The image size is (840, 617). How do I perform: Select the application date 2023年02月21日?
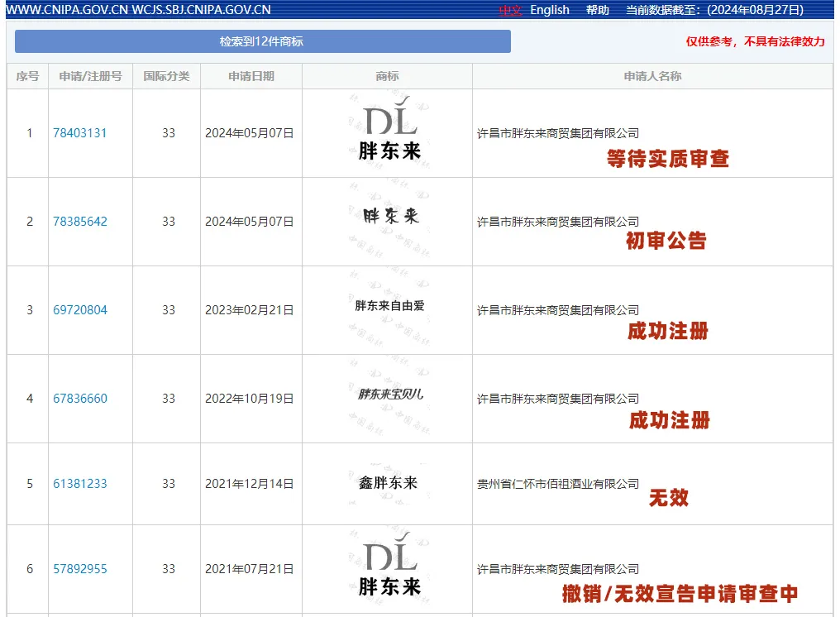coord(249,310)
